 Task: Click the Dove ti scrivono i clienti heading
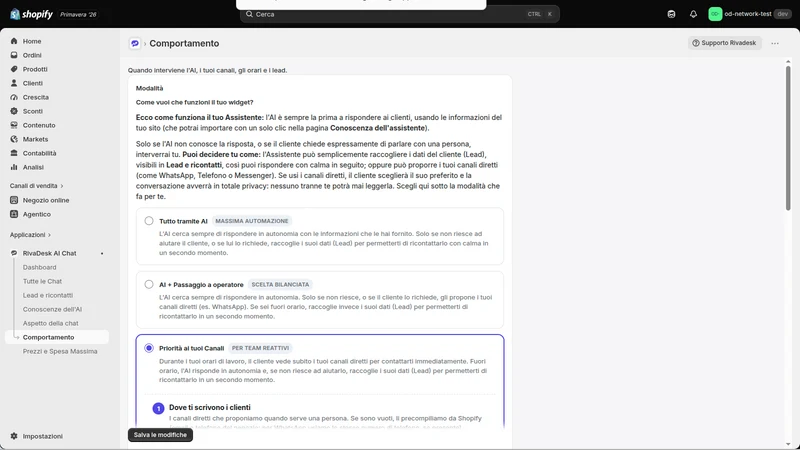point(210,407)
